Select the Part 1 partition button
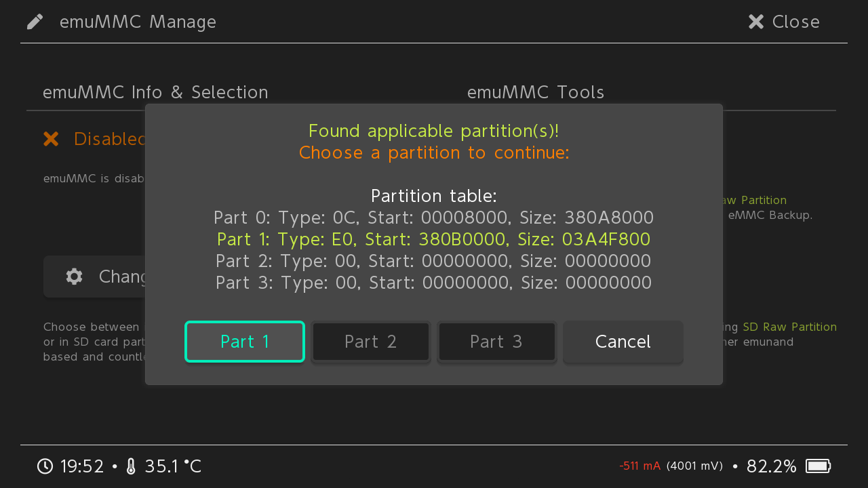The width and height of the screenshot is (868, 488). click(x=245, y=342)
